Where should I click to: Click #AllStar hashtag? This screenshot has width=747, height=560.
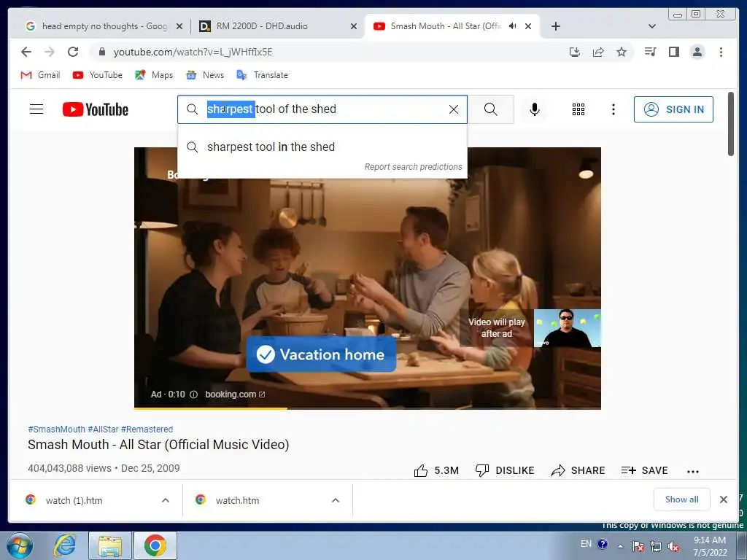click(x=103, y=429)
